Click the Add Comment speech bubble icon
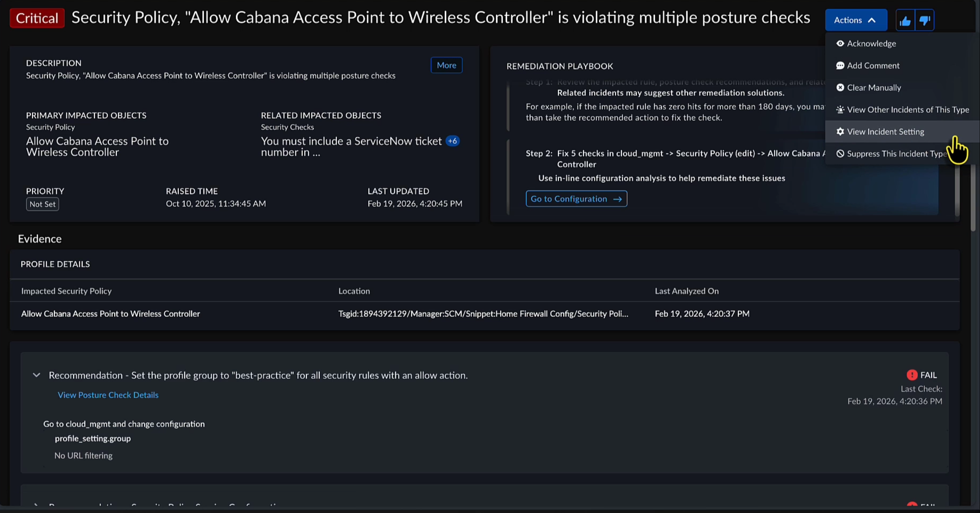This screenshot has height=513, width=980. coord(840,65)
